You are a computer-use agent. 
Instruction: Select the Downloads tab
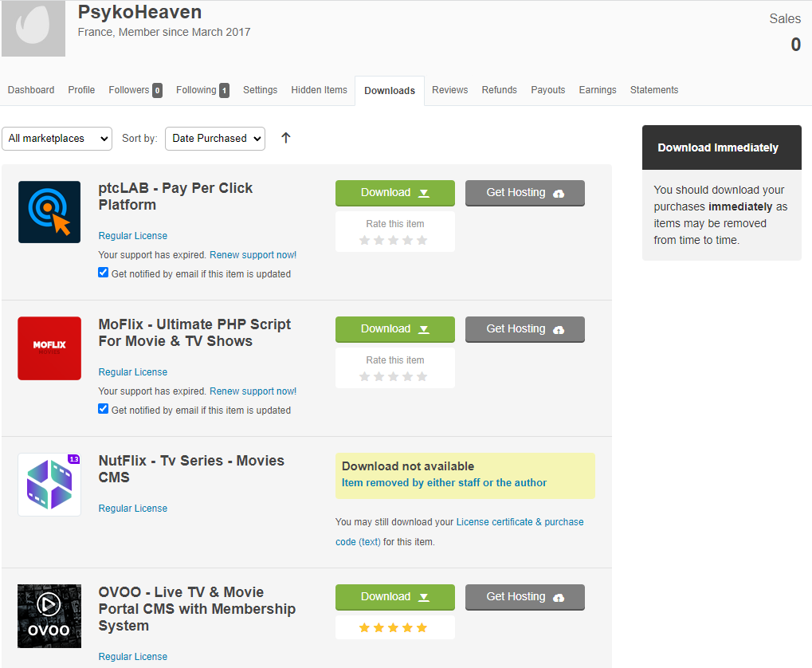390,91
